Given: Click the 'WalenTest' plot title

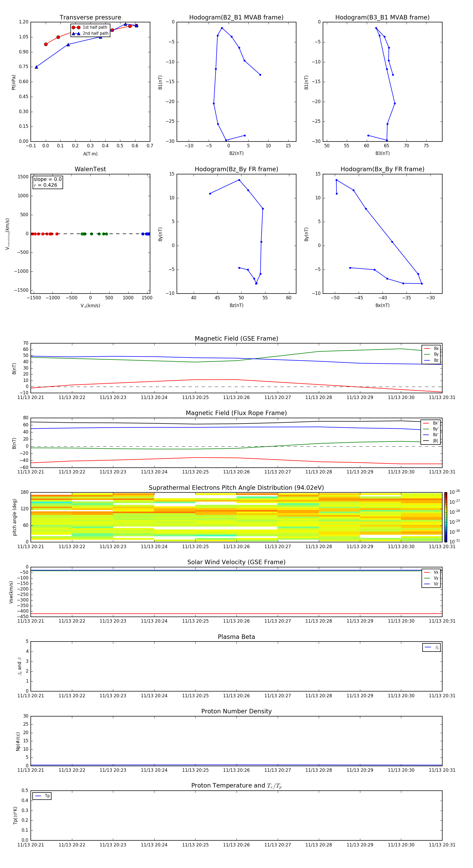Looking at the screenshot, I should point(90,169).
